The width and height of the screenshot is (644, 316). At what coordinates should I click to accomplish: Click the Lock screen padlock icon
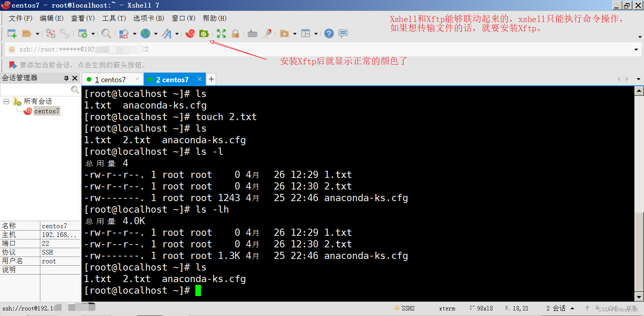[x=235, y=34]
